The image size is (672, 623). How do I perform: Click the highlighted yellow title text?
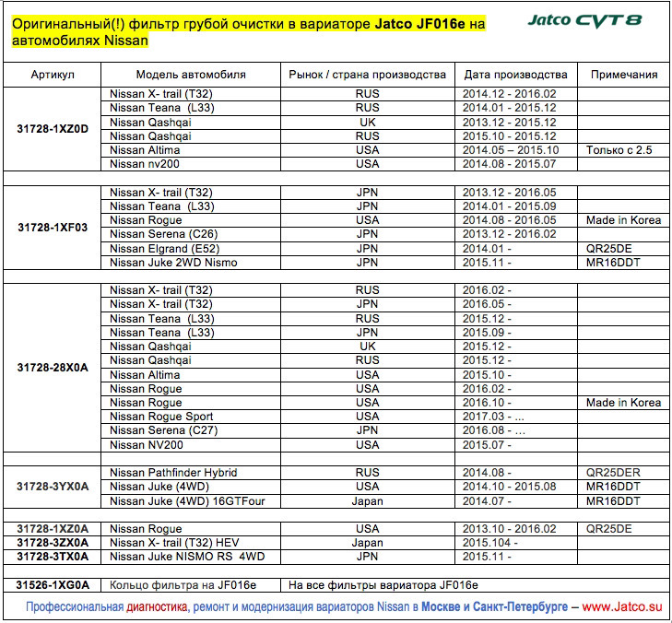tap(249, 31)
